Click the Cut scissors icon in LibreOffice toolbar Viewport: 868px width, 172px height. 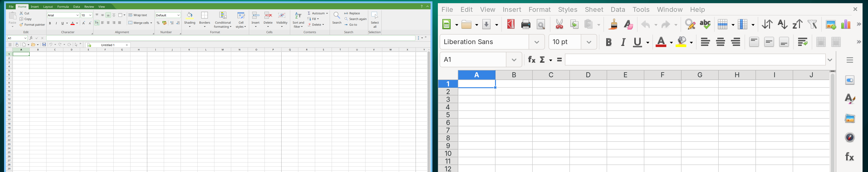[x=559, y=24]
